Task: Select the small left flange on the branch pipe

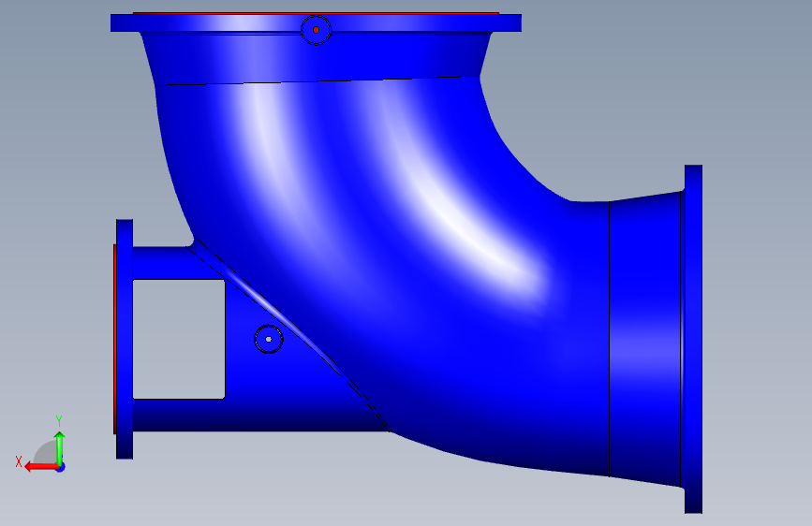Action: tap(125, 339)
